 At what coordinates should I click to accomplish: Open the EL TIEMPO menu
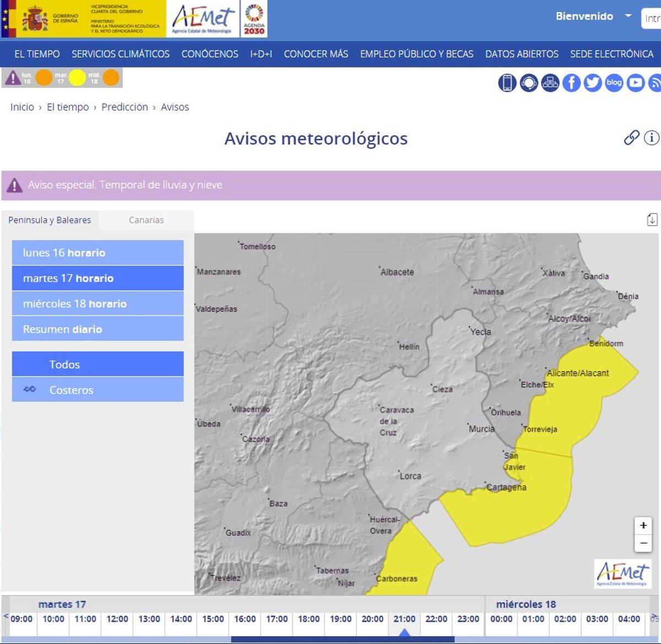tap(37, 54)
